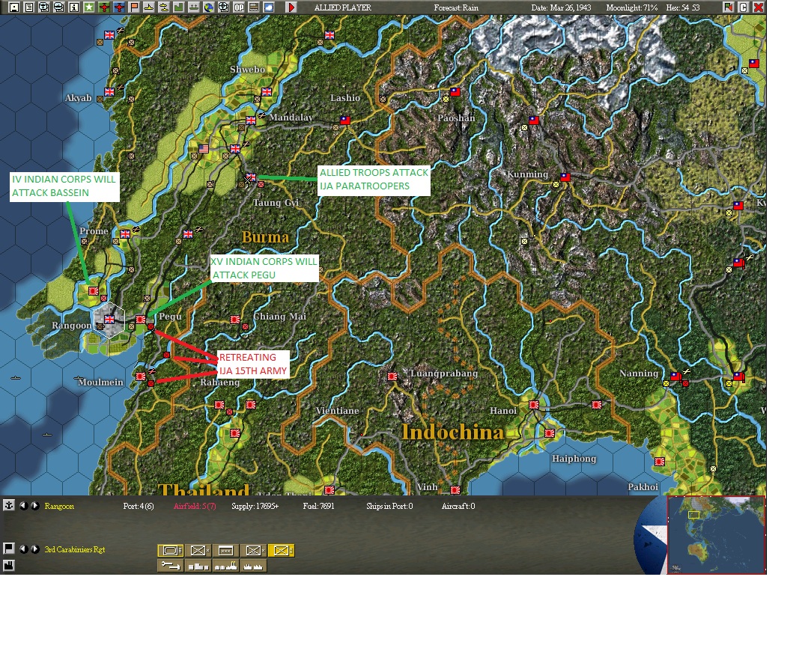Click the US flag unit west of Mandalay

tap(204, 149)
